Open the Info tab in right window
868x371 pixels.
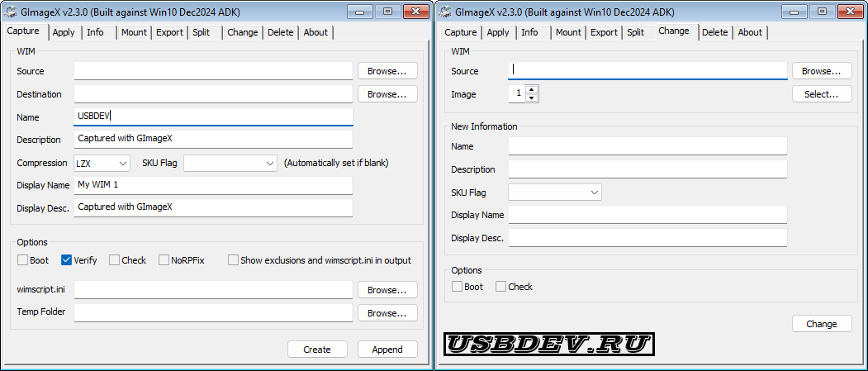529,33
